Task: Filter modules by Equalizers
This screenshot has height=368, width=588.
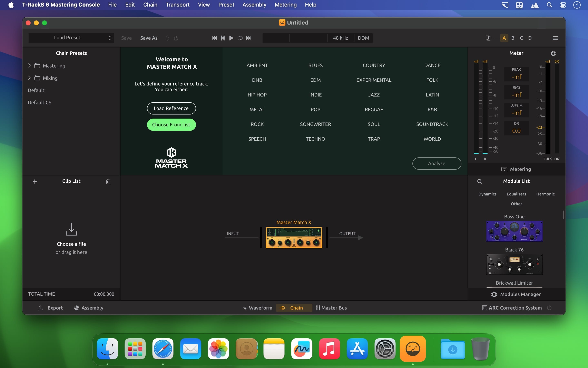Action: click(516, 194)
